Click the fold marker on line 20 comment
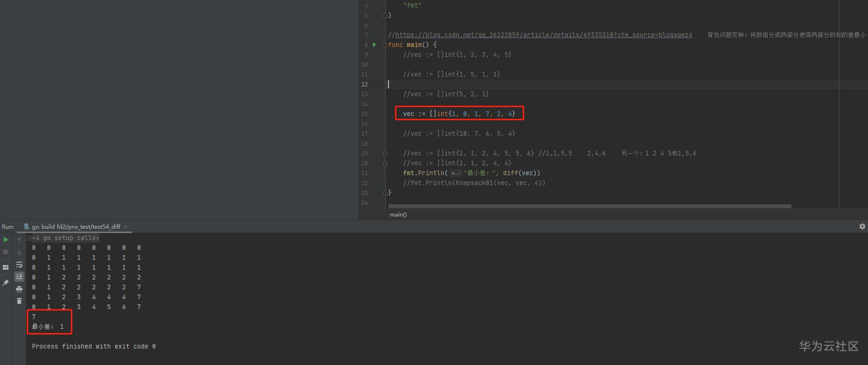 [385, 163]
